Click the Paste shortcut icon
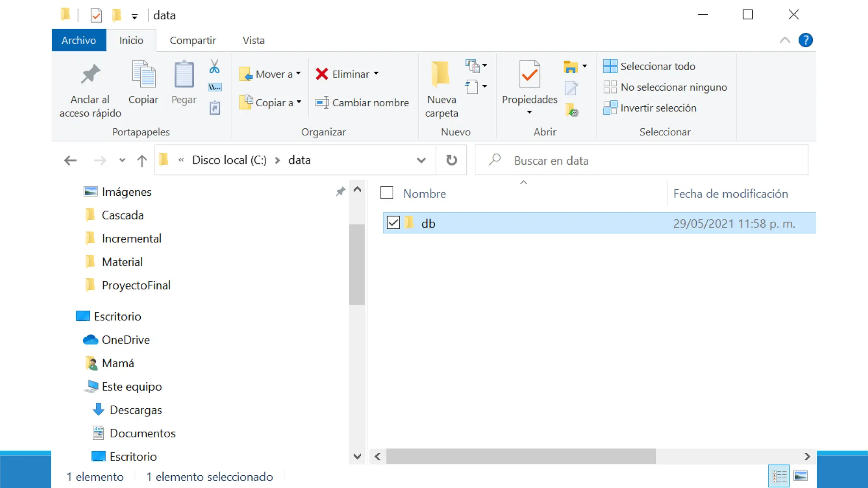Image resolution: width=868 pixels, height=488 pixels. click(x=214, y=108)
